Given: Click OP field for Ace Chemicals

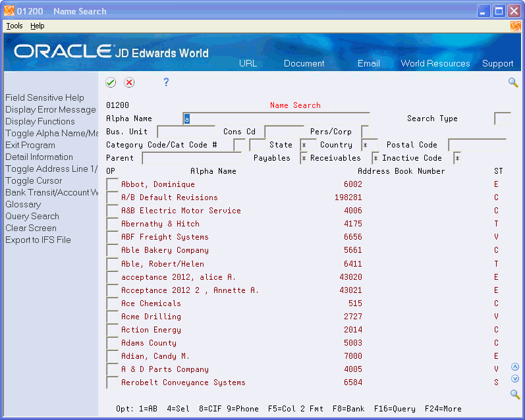Looking at the screenshot, I should tap(112, 303).
